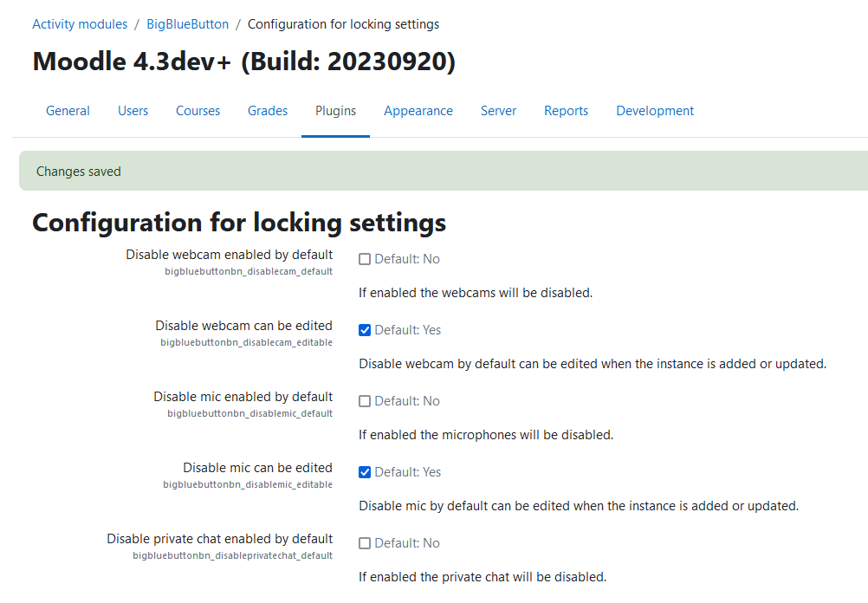Tick Disable mic enabled by default checkbox
This screenshot has width=868, height=603.
pos(364,401)
